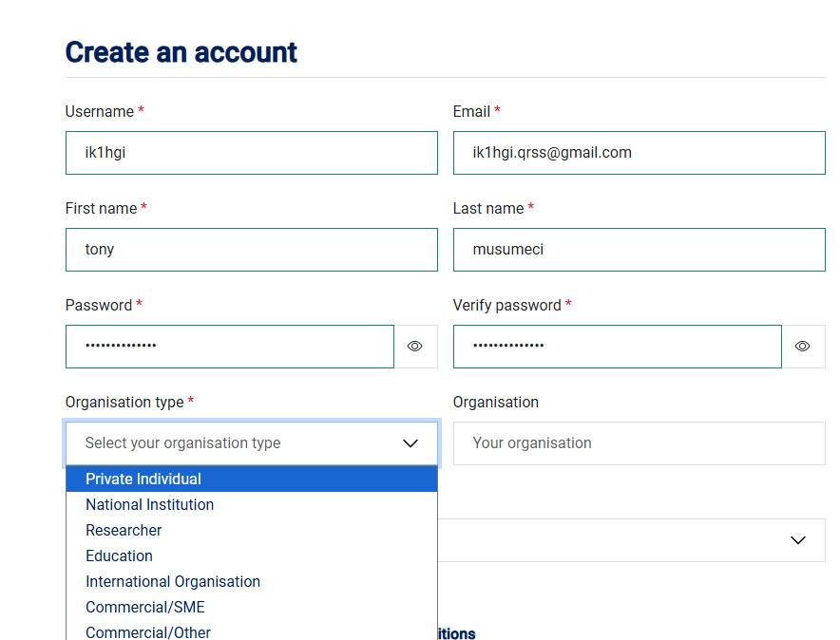
Task: Select the Commercial/SME option
Action: click(145, 608)
